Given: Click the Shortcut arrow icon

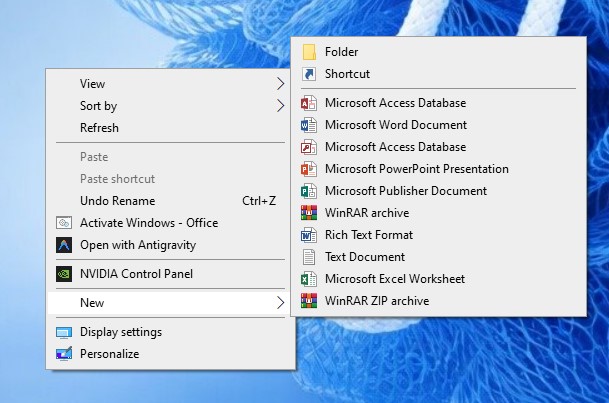Looking at the screenshot, I should coord(309,74).
